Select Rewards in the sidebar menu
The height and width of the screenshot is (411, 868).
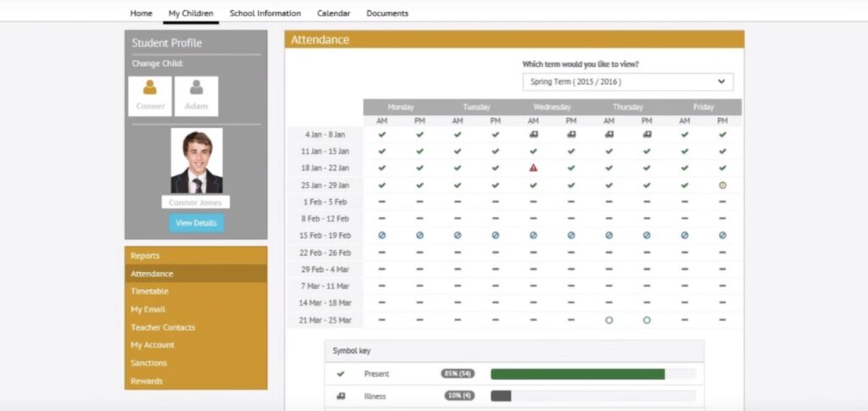[x=147, y=381]
